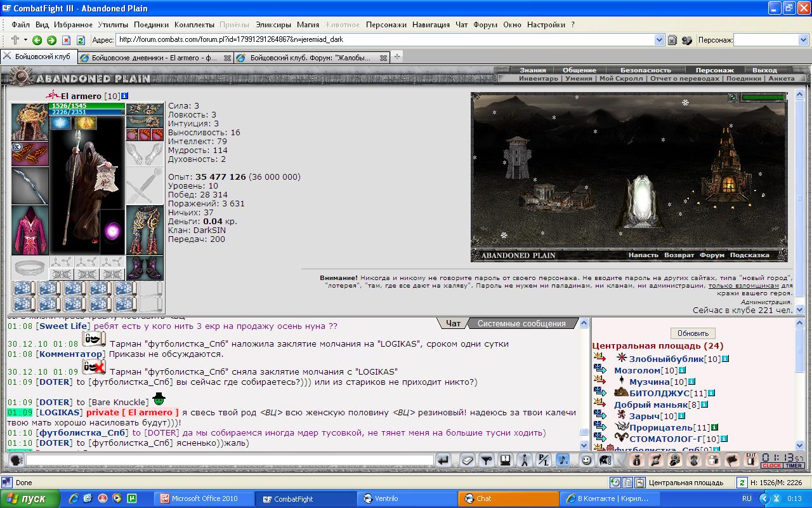Toggle the sound note icon in chat toolbar

coord(563,460)
